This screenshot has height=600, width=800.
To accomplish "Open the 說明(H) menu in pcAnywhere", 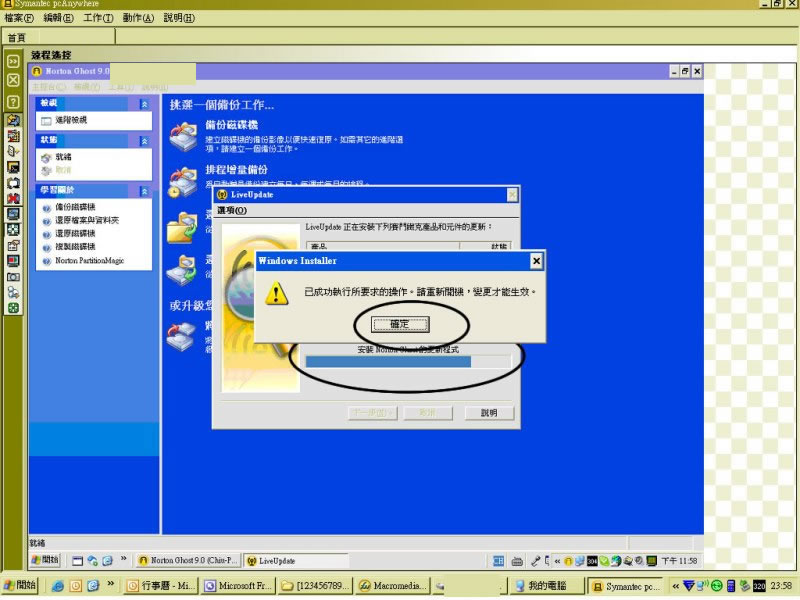I will (x=179, y=18).
